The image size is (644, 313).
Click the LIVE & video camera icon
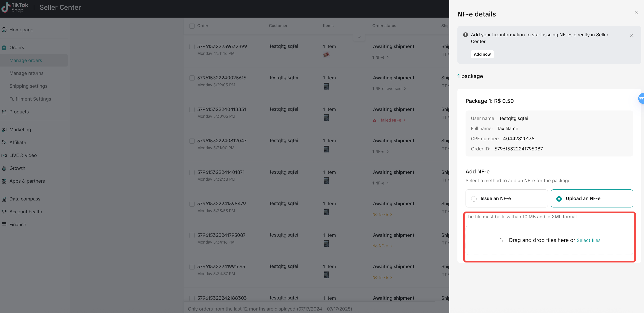click(x=4, y=155)
